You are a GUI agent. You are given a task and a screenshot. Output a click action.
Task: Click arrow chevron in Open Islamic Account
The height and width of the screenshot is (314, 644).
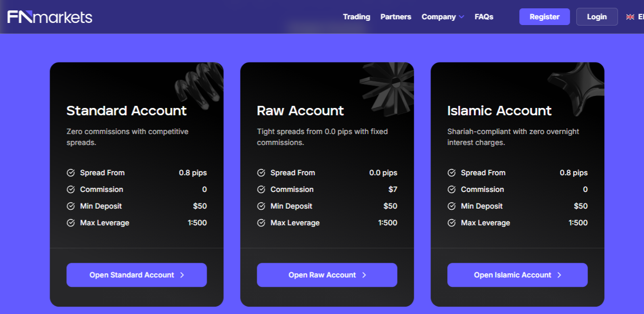click(559, 275)
